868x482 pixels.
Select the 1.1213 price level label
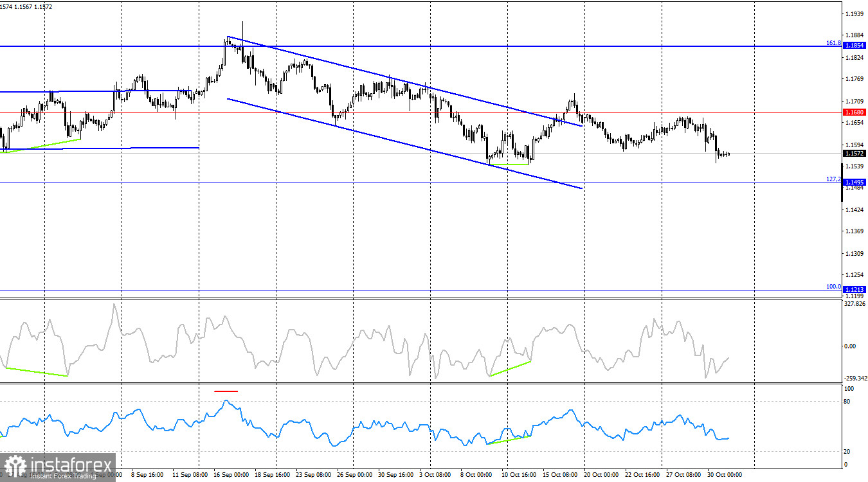click(x=855, y=289)
